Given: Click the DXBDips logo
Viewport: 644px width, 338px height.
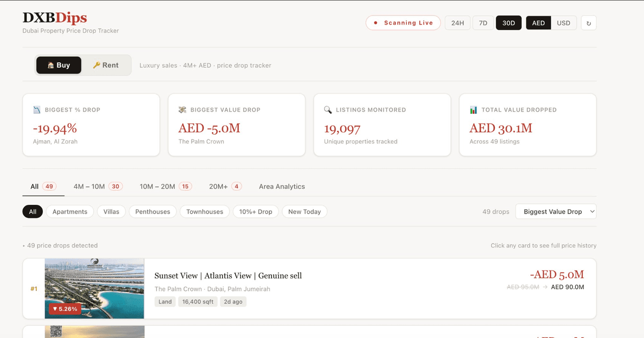Looking at the screenshot, I should pos(54,18).
